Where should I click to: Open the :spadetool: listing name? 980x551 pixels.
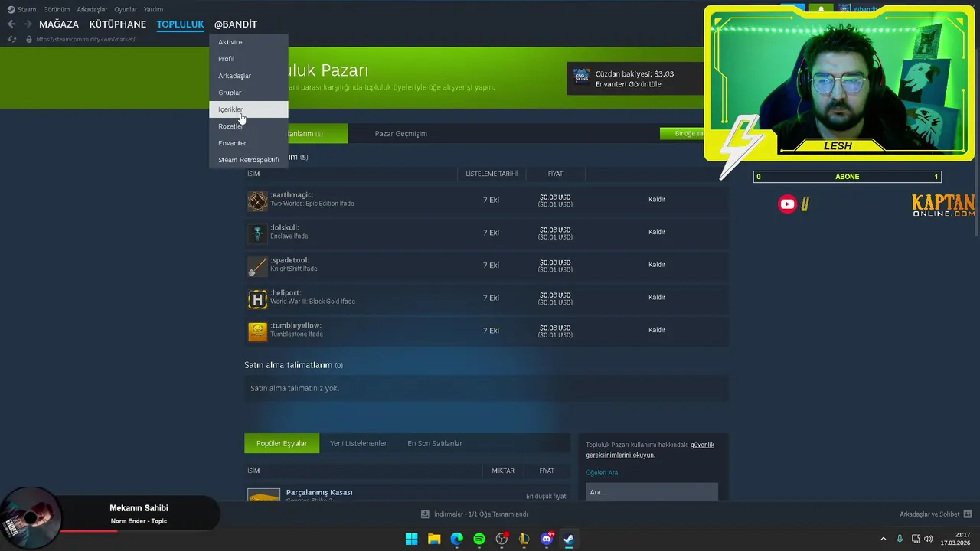click(x=289, y=261)
